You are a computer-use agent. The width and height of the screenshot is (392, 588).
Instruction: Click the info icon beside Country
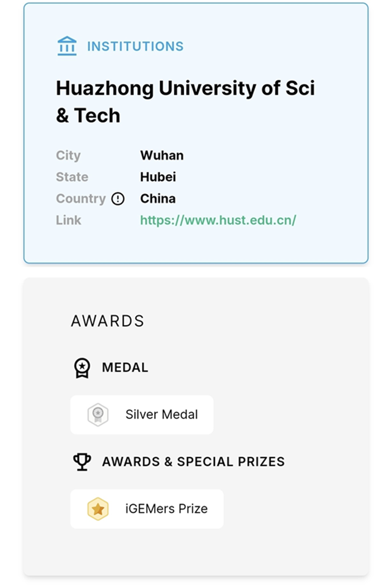tap(118, 199)
